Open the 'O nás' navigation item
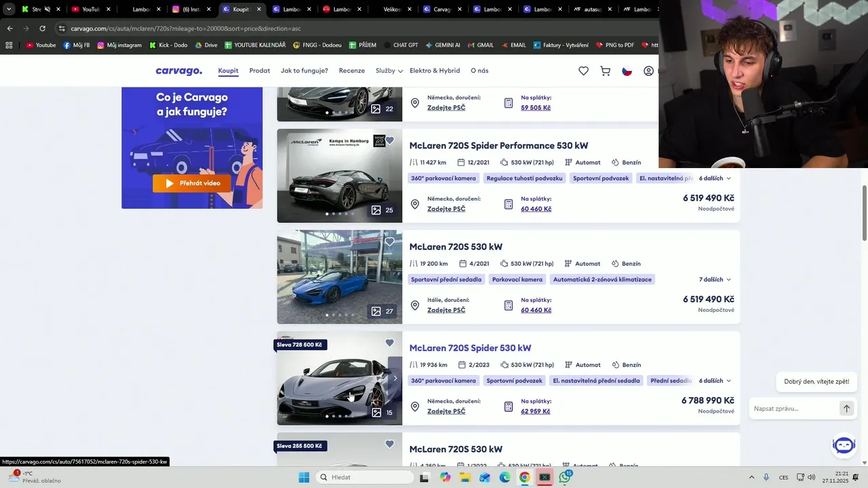Screen dimensions: 868x488 [x=479, y=70]
